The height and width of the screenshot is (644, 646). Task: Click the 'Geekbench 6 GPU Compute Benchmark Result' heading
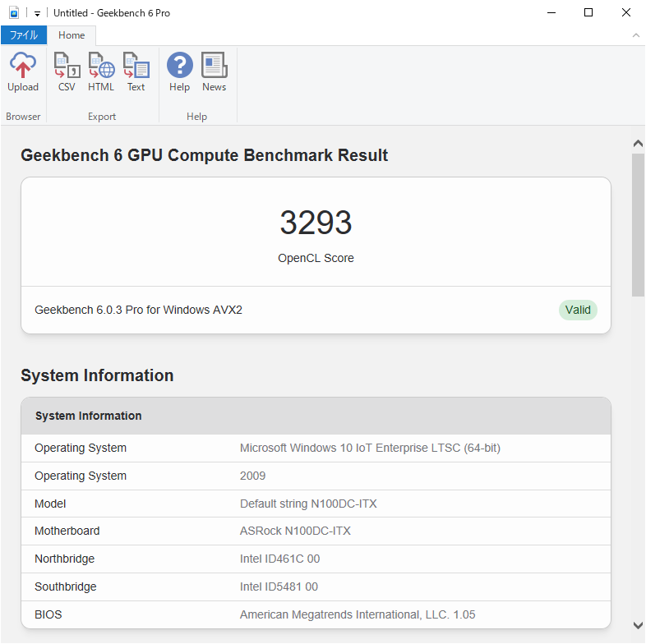[x=205, y=155]
